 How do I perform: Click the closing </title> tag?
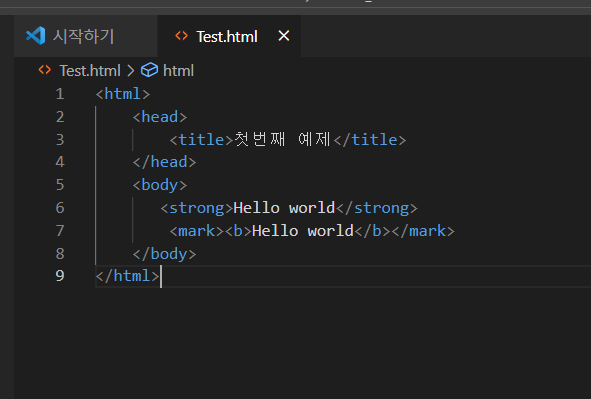370,140
